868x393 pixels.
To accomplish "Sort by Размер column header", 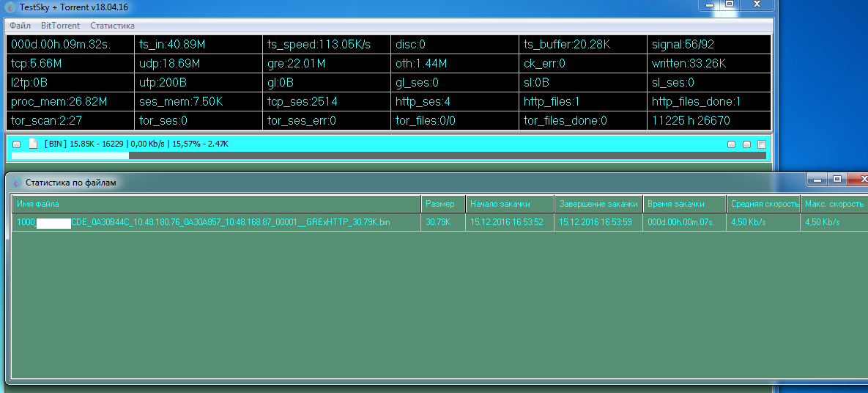I will [x=442, y=204].
